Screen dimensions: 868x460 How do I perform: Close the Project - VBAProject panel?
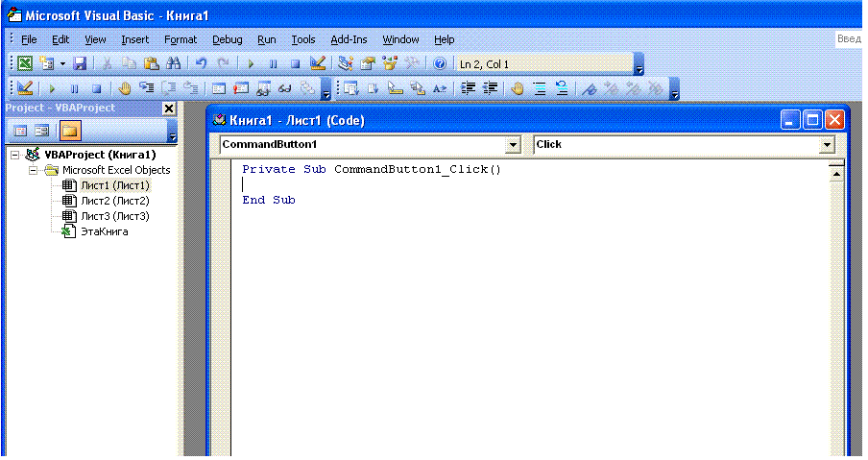coord(169,109)
